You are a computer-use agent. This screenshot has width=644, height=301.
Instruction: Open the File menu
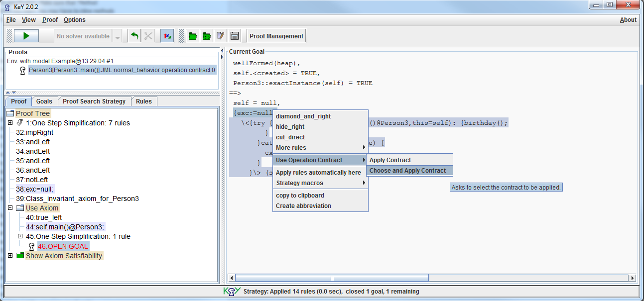tap(11, 20)
